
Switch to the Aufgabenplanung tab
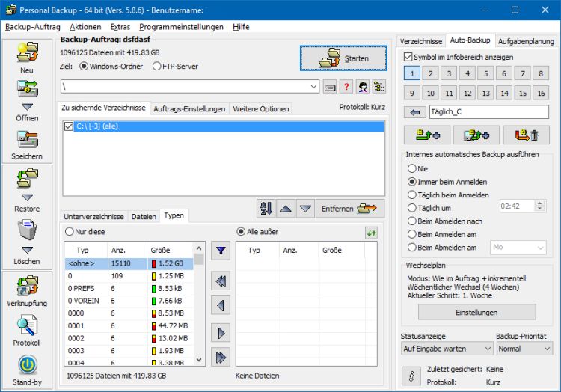point(526,41)
